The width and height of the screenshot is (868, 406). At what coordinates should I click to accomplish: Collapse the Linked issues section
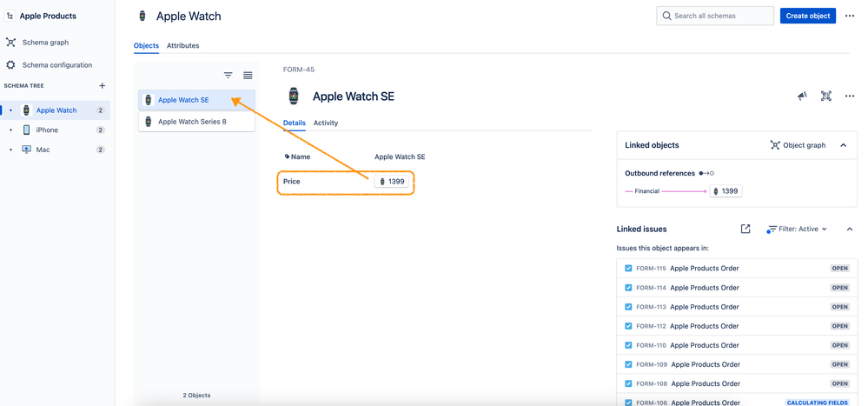[x=850, y=230]
